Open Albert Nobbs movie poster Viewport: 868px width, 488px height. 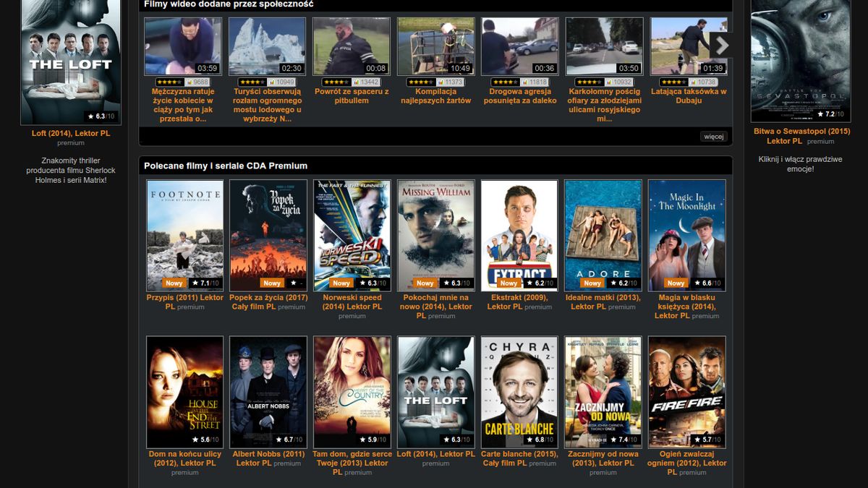(x=268, y=392)
